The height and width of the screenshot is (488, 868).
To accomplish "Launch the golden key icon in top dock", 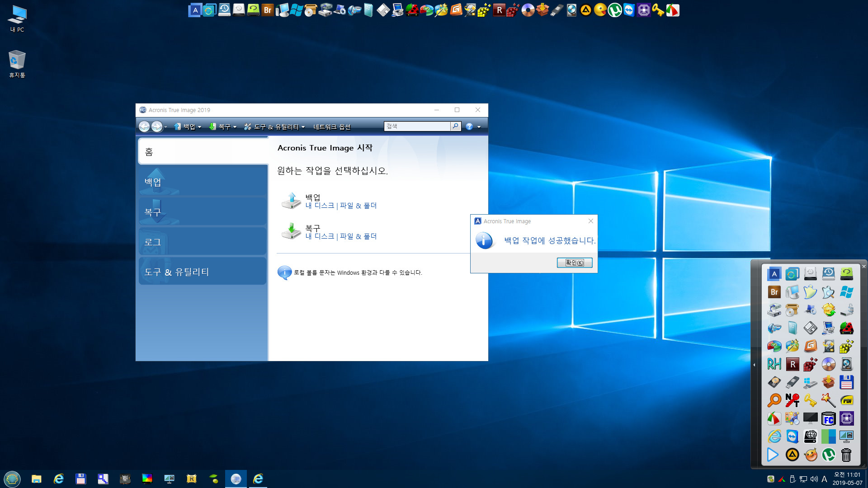I will pyautogui.click(x=658, y=10).
